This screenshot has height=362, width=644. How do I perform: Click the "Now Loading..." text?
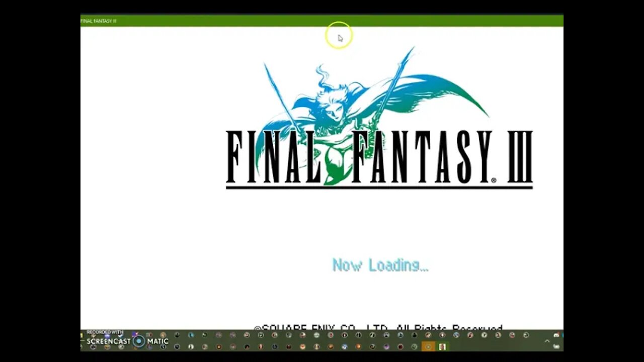point(380,265)
